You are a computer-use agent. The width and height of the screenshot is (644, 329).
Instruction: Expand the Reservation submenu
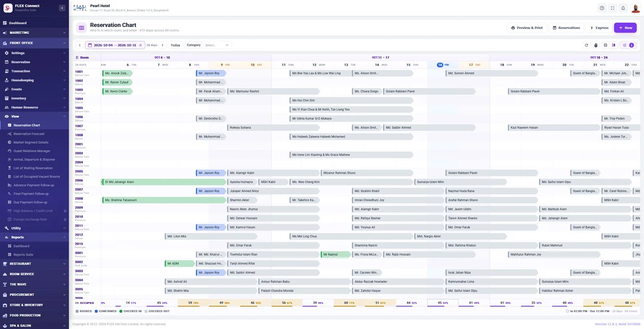[x=34, y=62]
